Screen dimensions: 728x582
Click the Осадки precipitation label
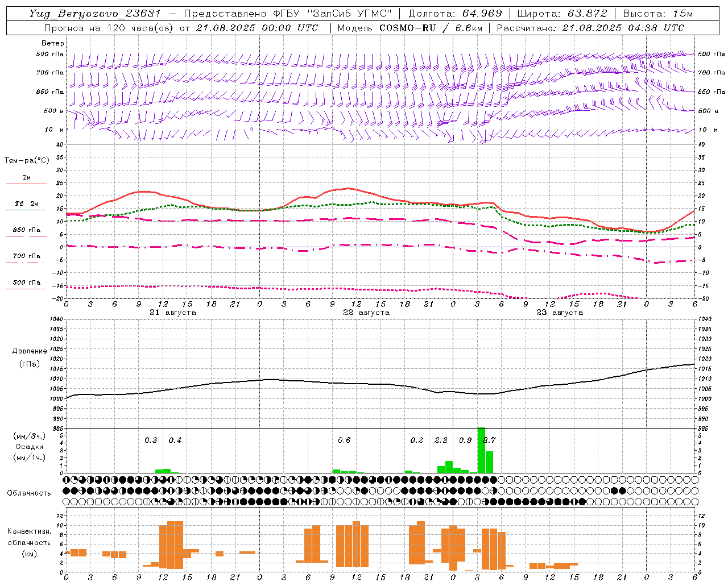coord(29,447)
